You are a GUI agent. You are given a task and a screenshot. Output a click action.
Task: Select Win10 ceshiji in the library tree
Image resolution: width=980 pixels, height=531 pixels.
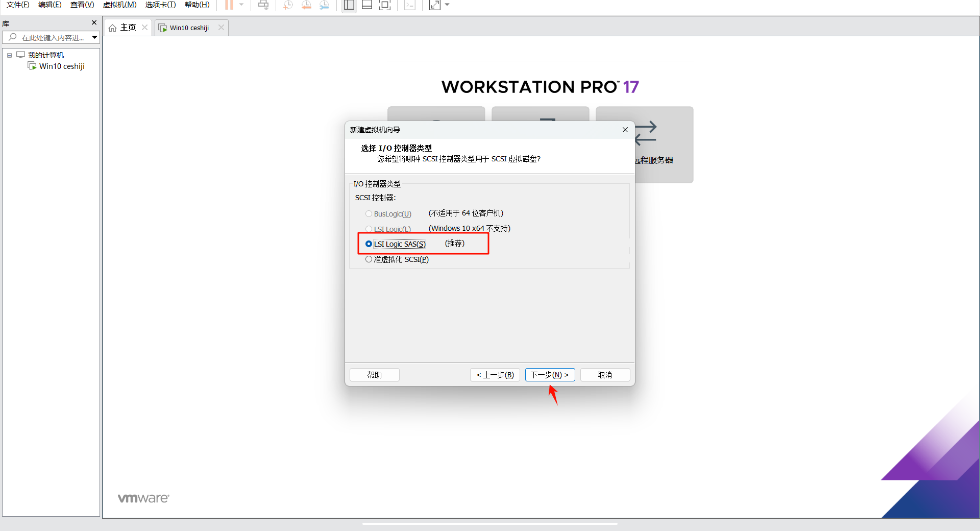pos(61,66)
